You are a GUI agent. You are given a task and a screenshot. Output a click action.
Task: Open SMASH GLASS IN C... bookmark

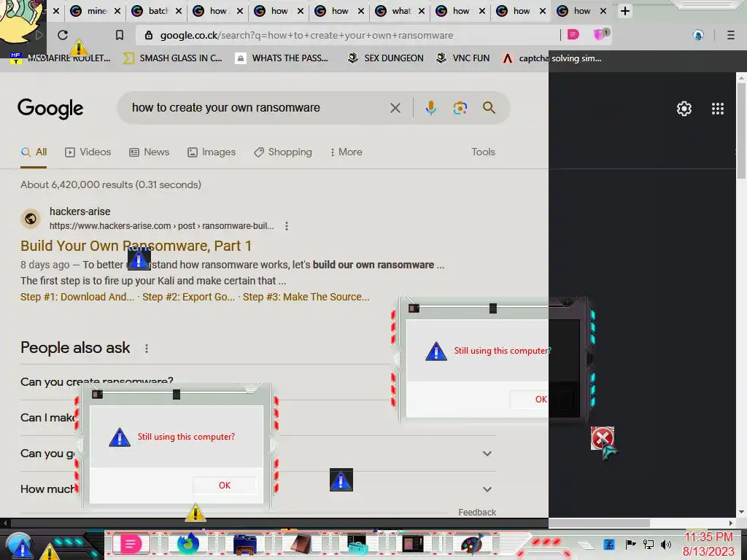(172, 58)
